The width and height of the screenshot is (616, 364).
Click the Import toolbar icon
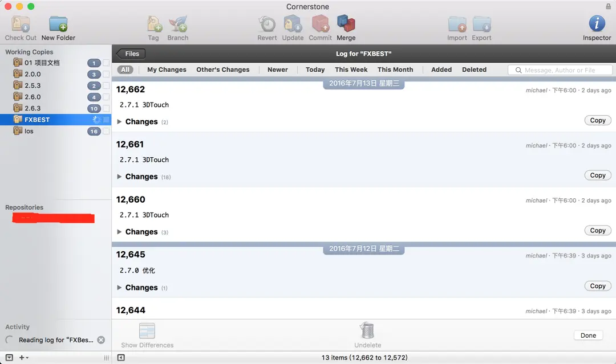(457, 24)
